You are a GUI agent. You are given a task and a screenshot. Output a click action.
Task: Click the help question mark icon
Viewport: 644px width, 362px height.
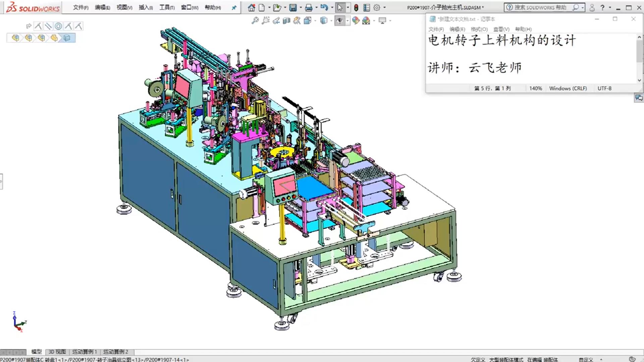[602, 7]
